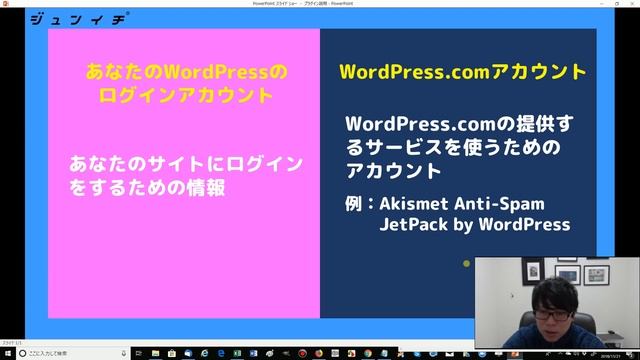Click the 'JetPack by WordPress' line

tap(475, 224)
